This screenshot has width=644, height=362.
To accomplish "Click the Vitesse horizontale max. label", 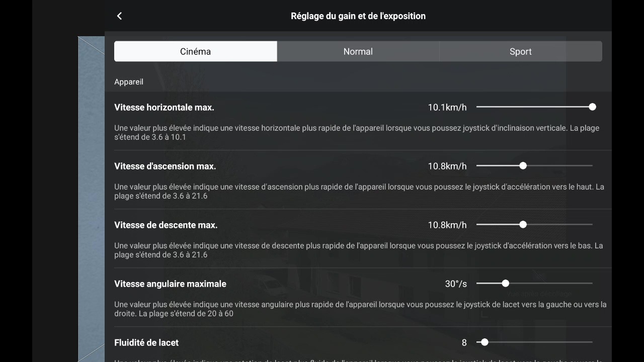I will (x=164, y=107).
